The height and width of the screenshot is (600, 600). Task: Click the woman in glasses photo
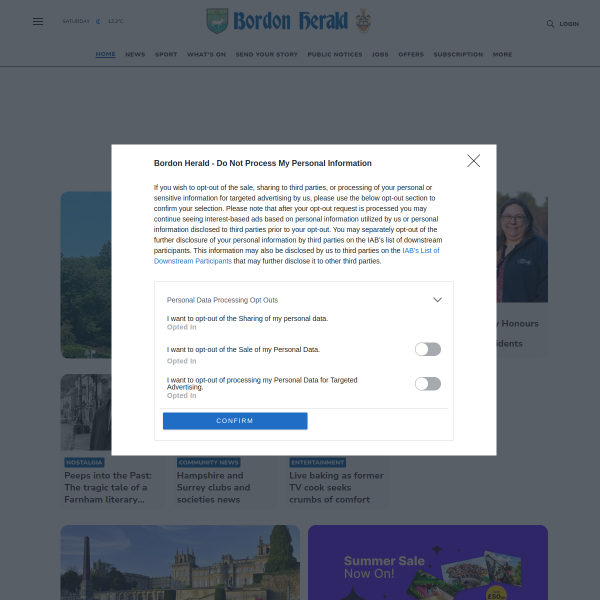[522, 247]
